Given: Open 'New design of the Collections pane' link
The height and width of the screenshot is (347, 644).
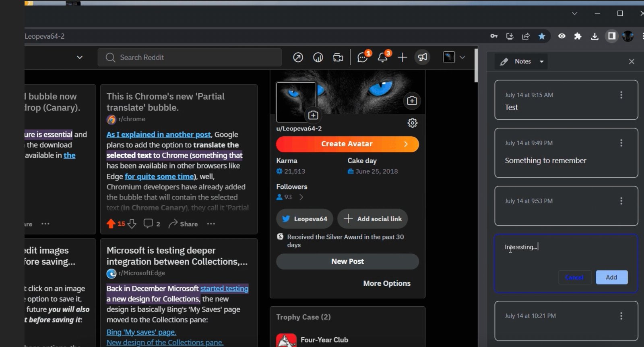Looking at the screenshot, I should (x=165, y=343).
